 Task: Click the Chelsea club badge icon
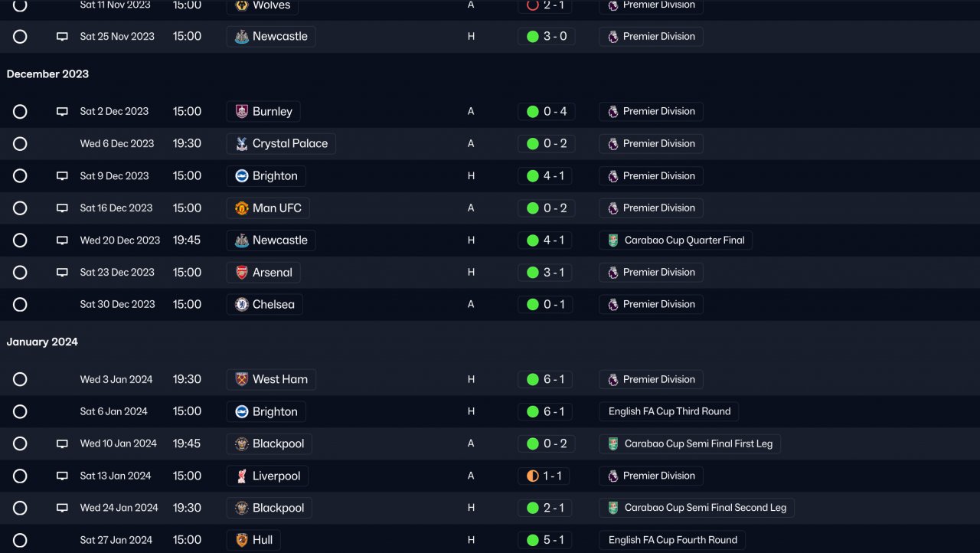coord(242,305)
